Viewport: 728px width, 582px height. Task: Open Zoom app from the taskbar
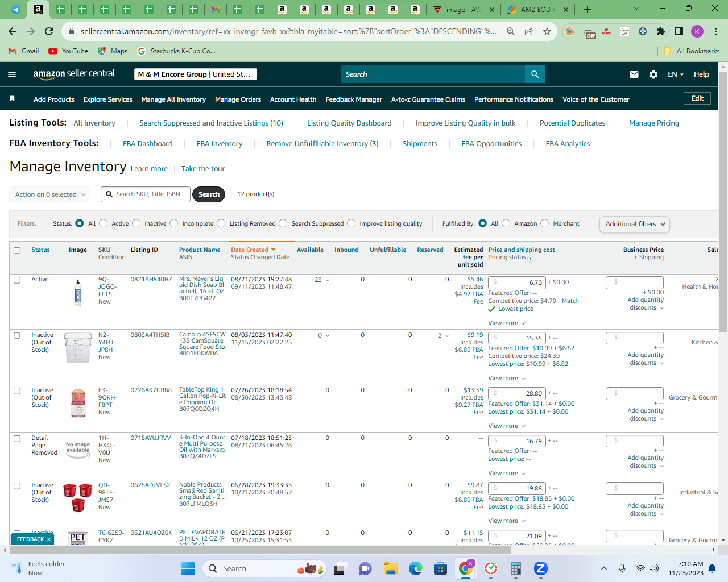point(541,568)
